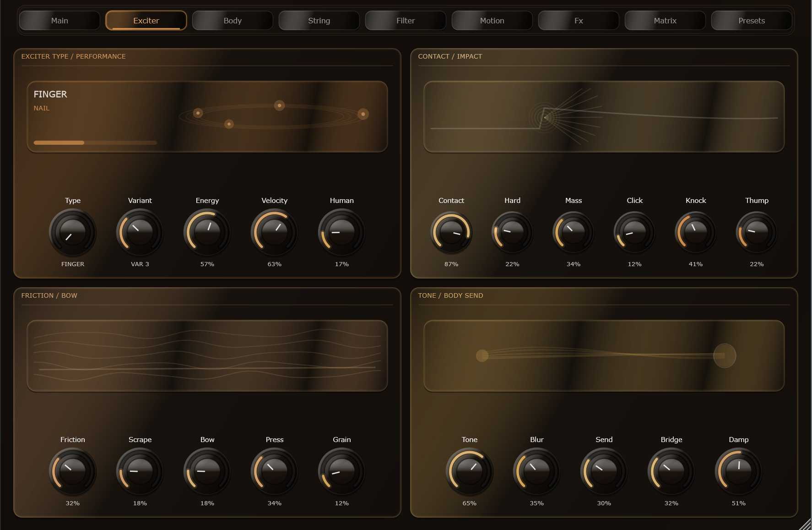Click the Friction knob at 32%
This screenshot has height=530, width=812.
tap(73, 471)
